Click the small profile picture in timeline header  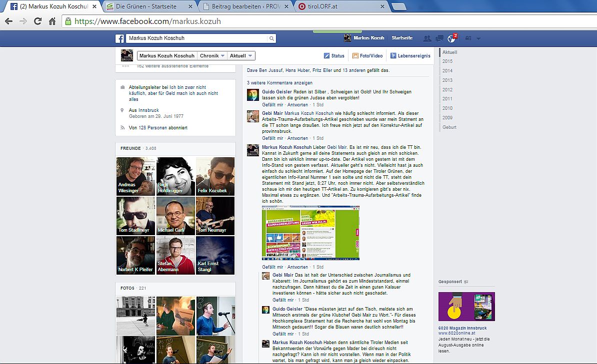pyautogui.click(x=127, y=55)
